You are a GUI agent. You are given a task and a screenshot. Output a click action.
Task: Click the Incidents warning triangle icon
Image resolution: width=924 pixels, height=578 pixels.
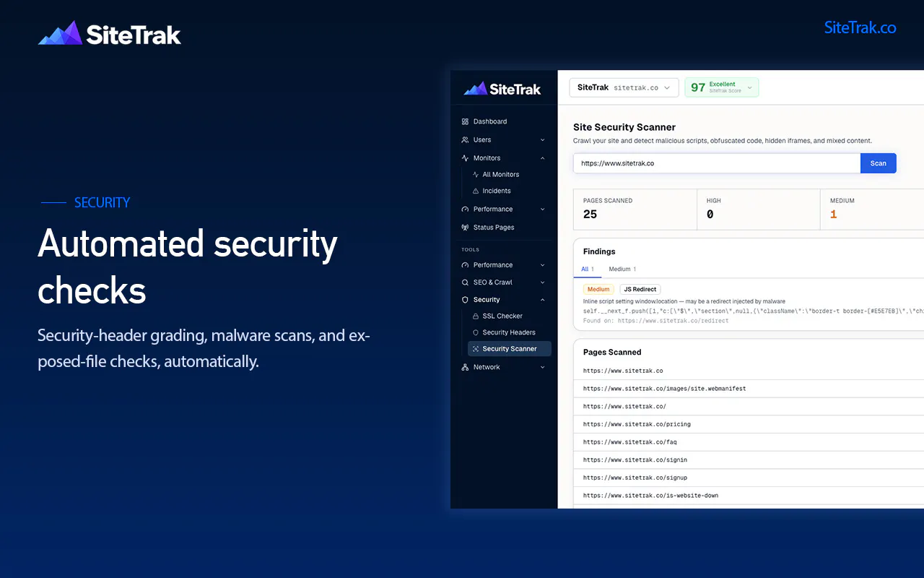tap(476, 191)
